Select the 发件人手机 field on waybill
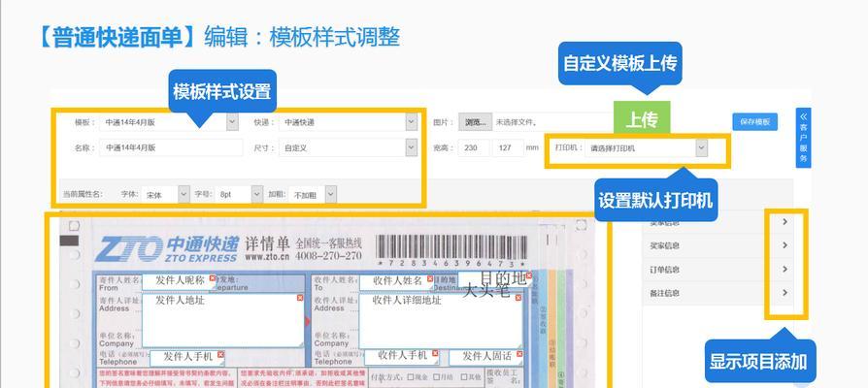This screenshot has width=868, height=388. [x=187, y=358]
